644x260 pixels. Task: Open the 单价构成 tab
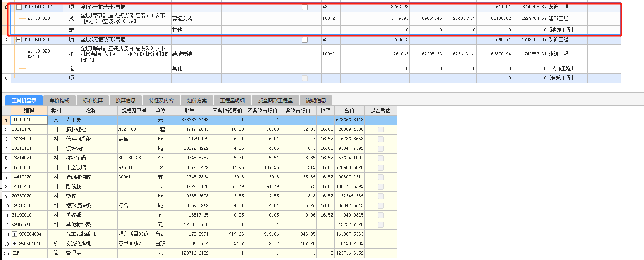pos(60,101)
